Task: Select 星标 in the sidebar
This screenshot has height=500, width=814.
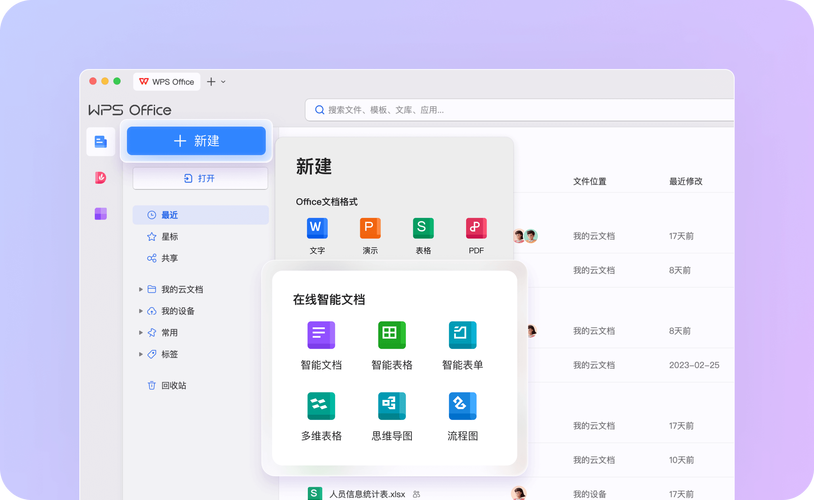Action: [170, 237]
